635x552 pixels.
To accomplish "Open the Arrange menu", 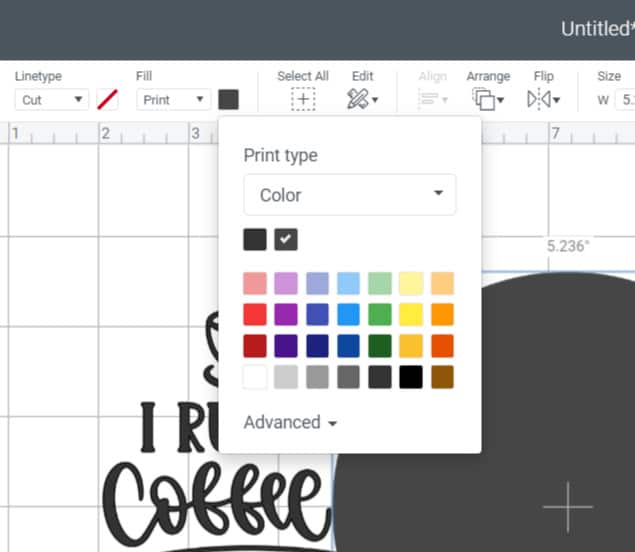I will coord(488,99).
